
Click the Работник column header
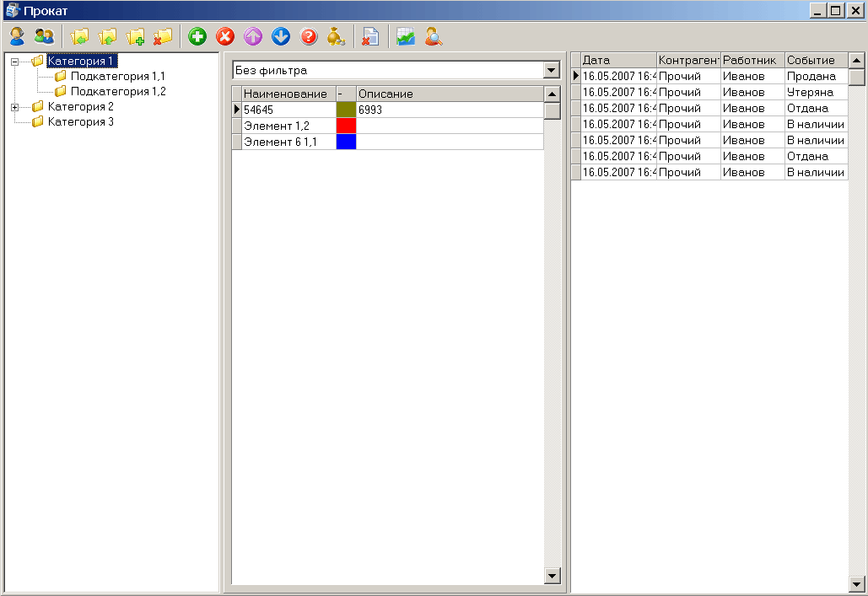752,60
